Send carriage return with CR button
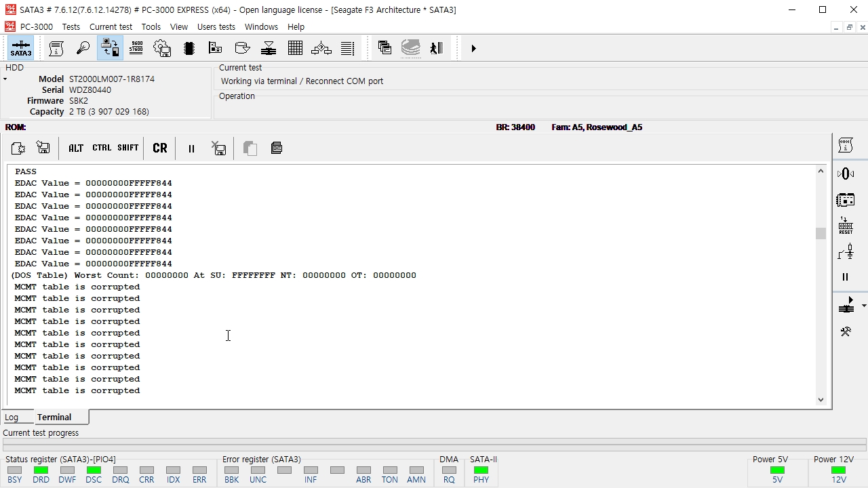The width and height of the screenshot is (868, 488). click(x=160, y=148)
